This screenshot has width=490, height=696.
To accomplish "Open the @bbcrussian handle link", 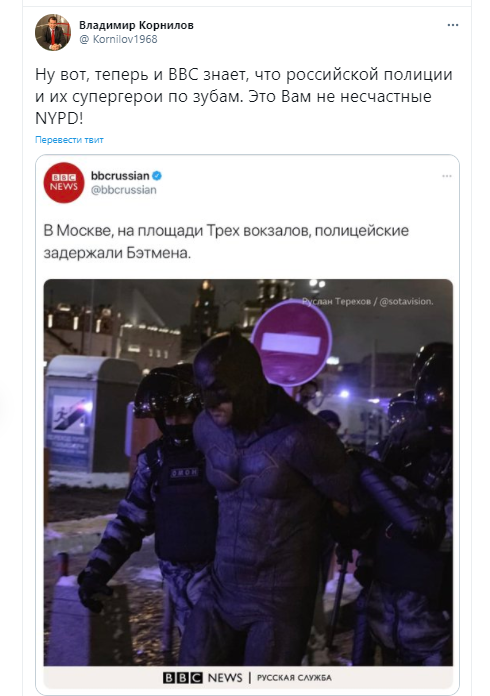I will 124,190.
